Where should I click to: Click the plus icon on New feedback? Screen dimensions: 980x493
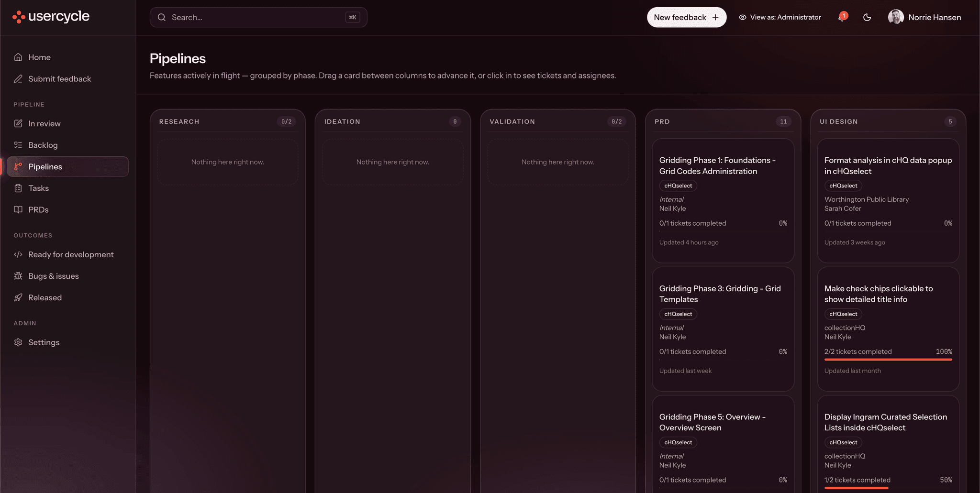715,18
